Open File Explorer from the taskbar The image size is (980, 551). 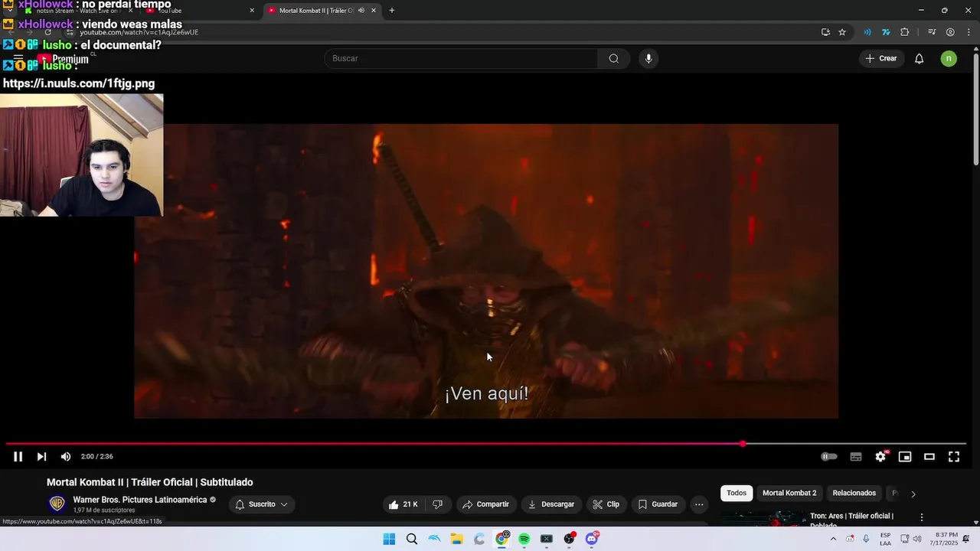[457, 539]
